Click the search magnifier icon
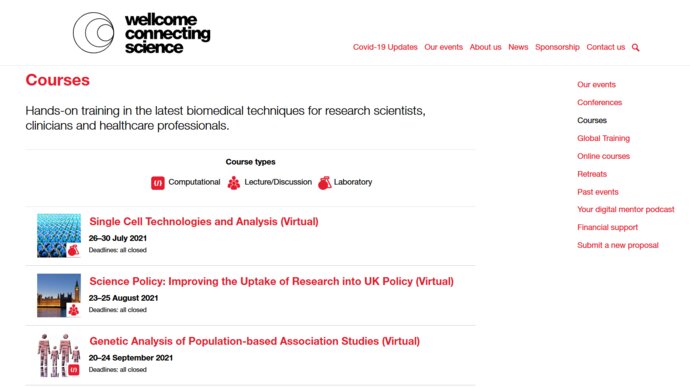 tap(635, 48)
